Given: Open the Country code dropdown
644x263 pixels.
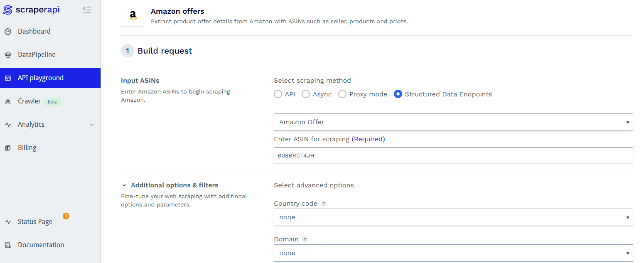Looking at the screenshot, I should tap(453, 217).
